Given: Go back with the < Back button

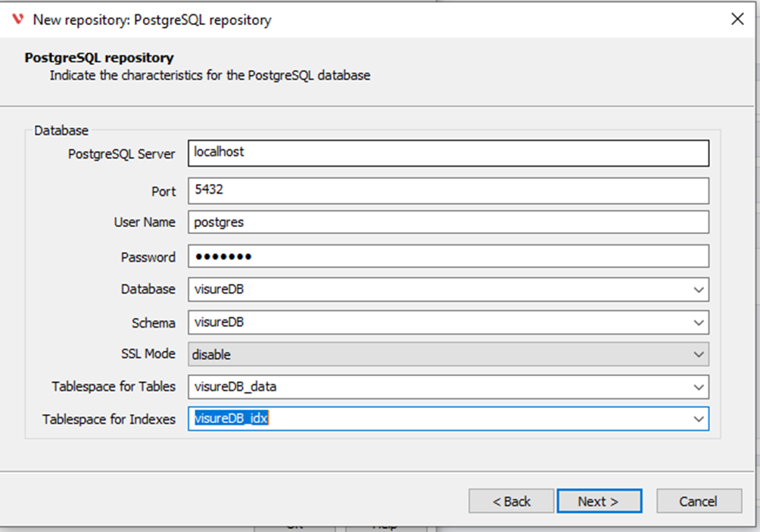Looking at the screenshot, I should pyautogui.click(x=512, y=501).
